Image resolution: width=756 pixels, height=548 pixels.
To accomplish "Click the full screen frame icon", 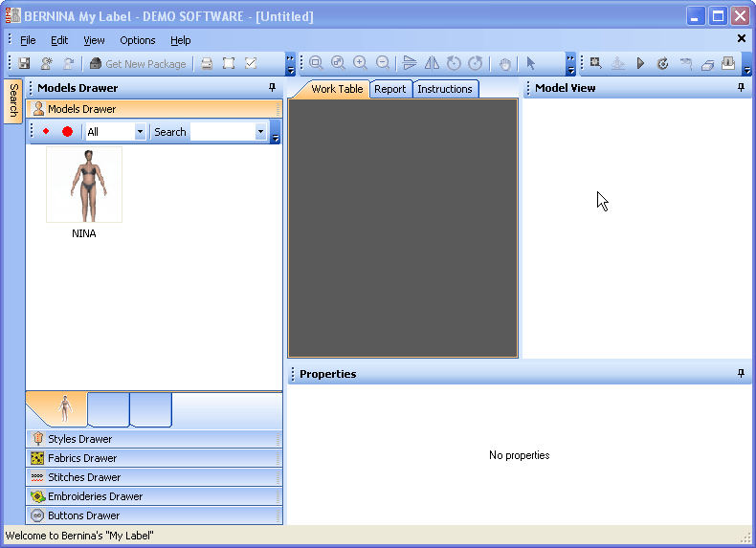I will click(x=229, y=64).
